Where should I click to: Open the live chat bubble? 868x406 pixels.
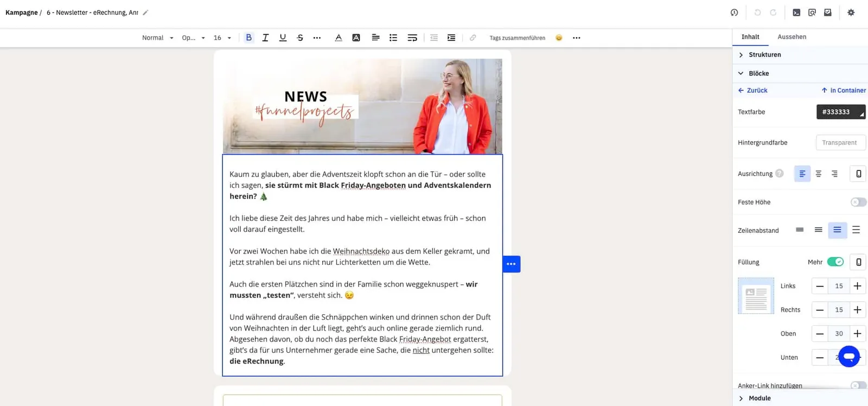[849, 357]
